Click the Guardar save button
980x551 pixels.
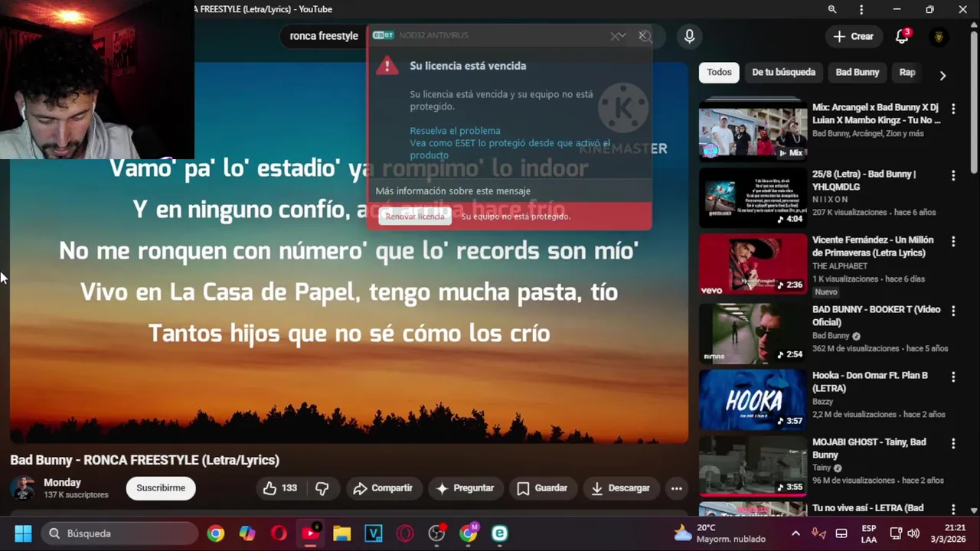(x=542, y=488)
